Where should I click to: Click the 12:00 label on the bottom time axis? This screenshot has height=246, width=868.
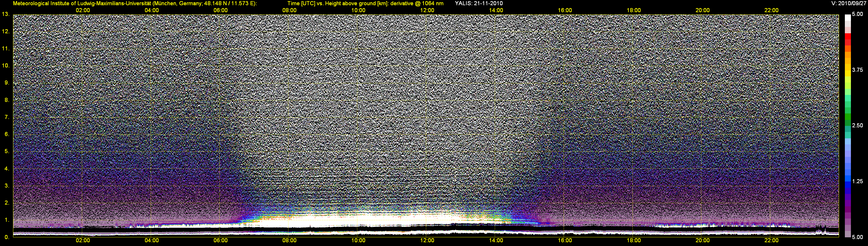[x=427, y=240]
